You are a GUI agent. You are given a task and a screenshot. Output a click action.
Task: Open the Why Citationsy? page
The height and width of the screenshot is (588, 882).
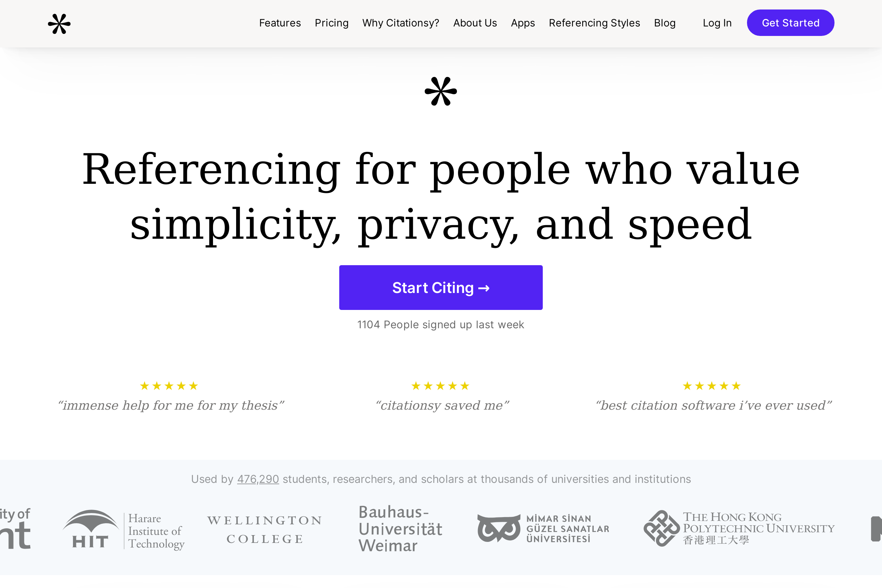pyautogui.click(x=401, y=23)
